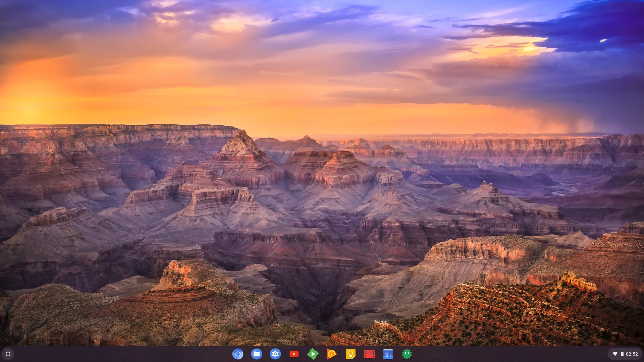Open the launcher circle button
Image resolution: width=644 pixels, height=362 pixels.
point(8,354)
